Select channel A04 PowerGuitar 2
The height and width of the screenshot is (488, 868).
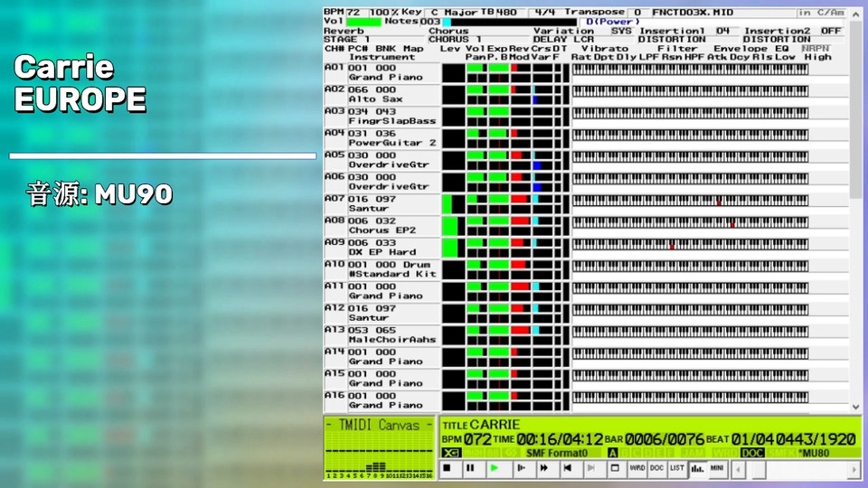[x=382, y=137]
